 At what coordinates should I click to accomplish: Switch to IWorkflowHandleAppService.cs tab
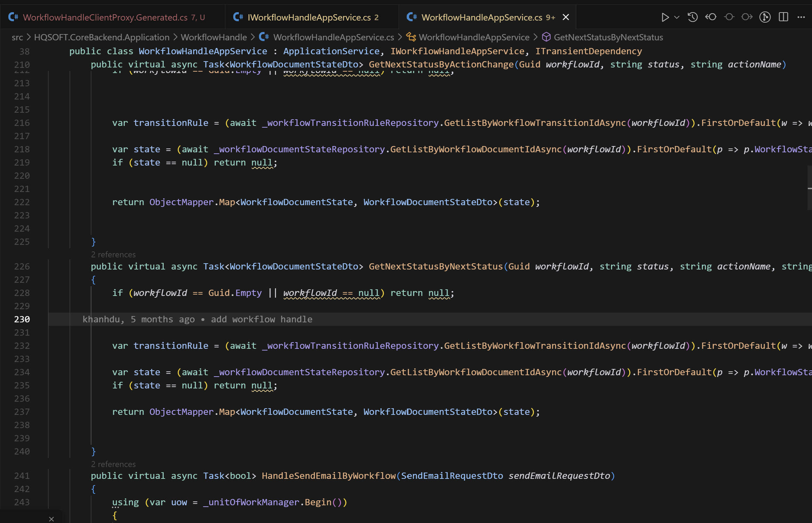coord(309,17)
